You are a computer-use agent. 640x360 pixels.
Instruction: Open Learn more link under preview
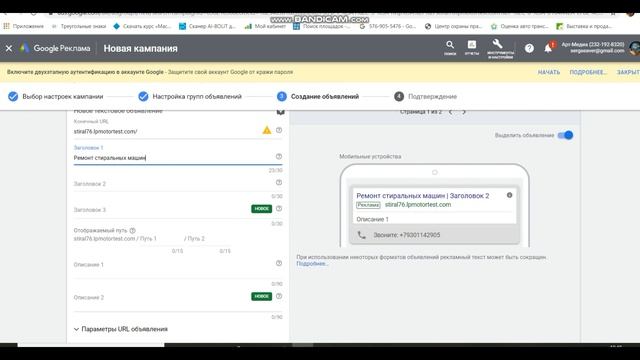coord(312,264)
